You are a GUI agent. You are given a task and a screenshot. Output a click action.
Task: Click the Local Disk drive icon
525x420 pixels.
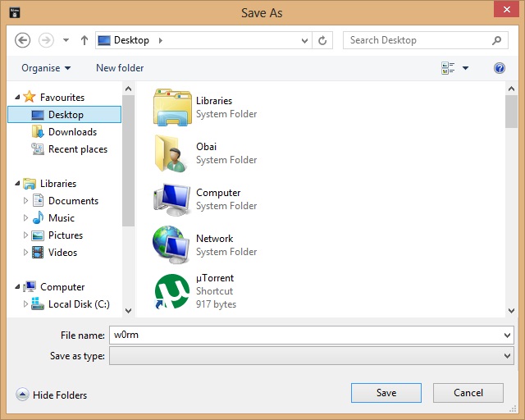coord(38,304)
